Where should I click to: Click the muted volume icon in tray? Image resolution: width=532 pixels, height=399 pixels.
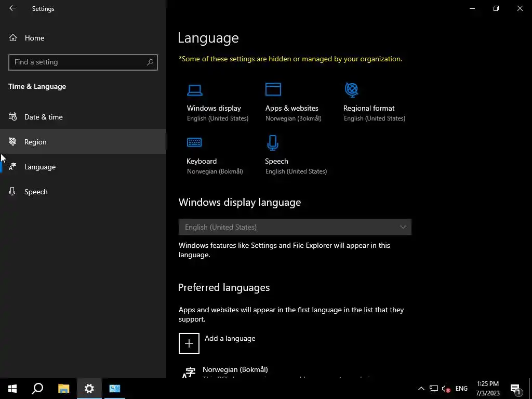click(x=446, y=389)
